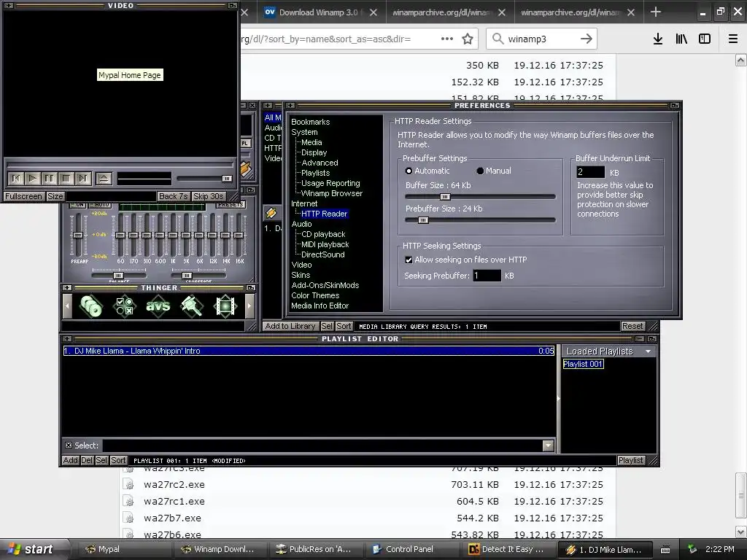Screen dimensions: 747x560
Task: Select the DJ Mike Llama playlist entry
Action: click(x=309, y=351)
